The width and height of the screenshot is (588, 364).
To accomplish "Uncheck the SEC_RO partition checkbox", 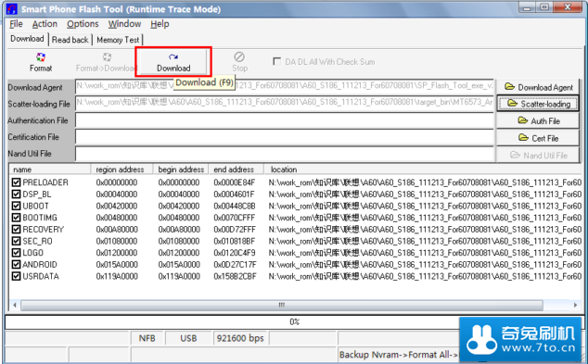I will (16, 241).
